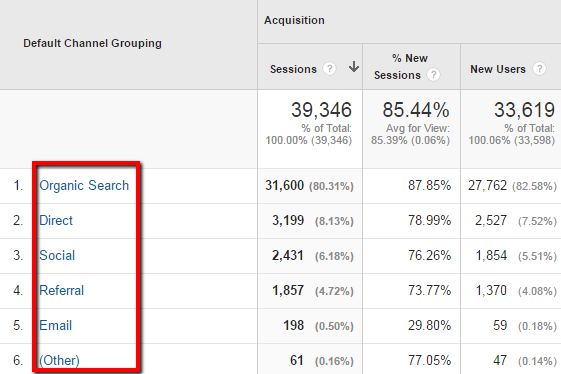The width and height of the screenshot is (561, 374).
Task: Select the 33,619 new users total
Action: (x=525, y=110)
